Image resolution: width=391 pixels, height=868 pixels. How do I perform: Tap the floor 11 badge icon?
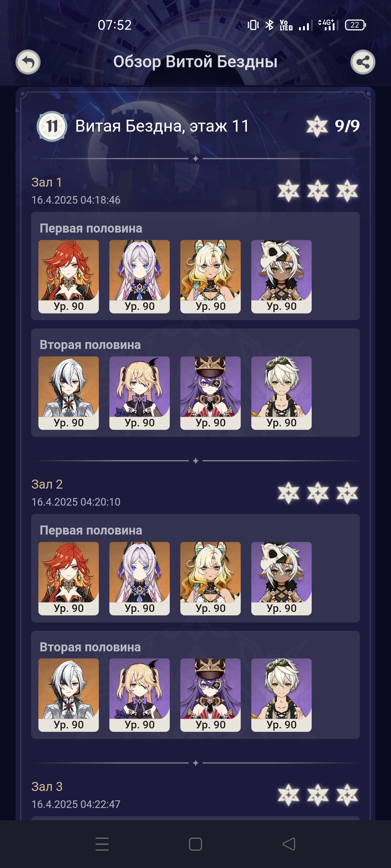point(52,126)
